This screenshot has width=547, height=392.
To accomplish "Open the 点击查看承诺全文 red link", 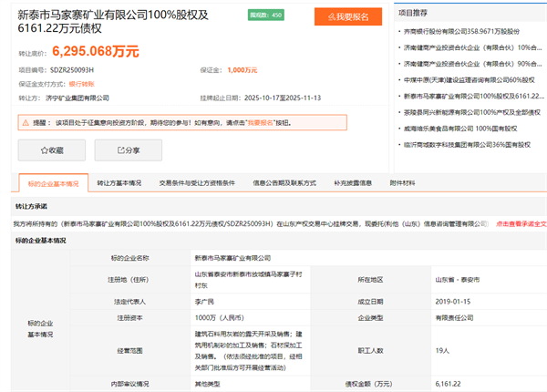I will pyautogui.click(x=521, y=222).
